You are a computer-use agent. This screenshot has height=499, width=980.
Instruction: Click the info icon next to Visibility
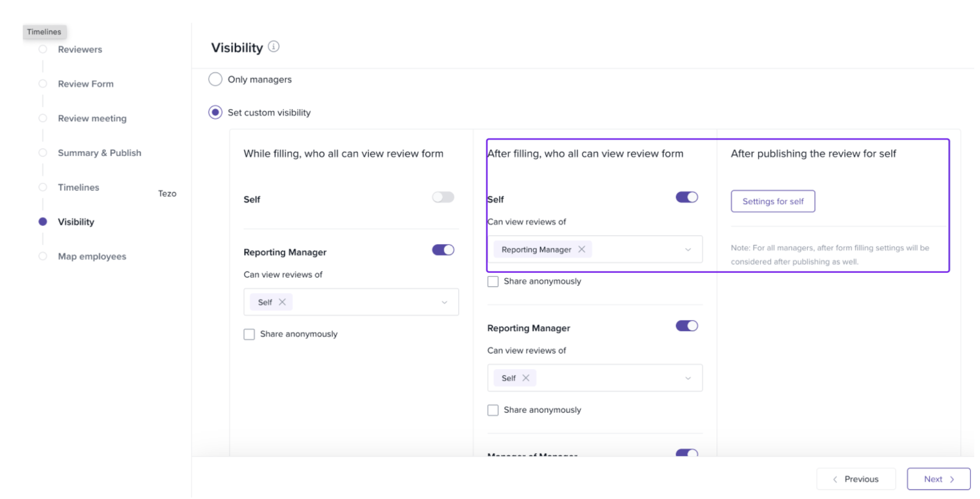(273, 46)
